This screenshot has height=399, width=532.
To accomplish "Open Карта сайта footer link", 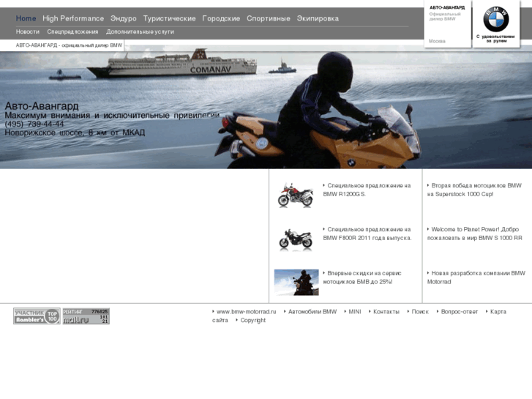I will [x=498, y=312].
